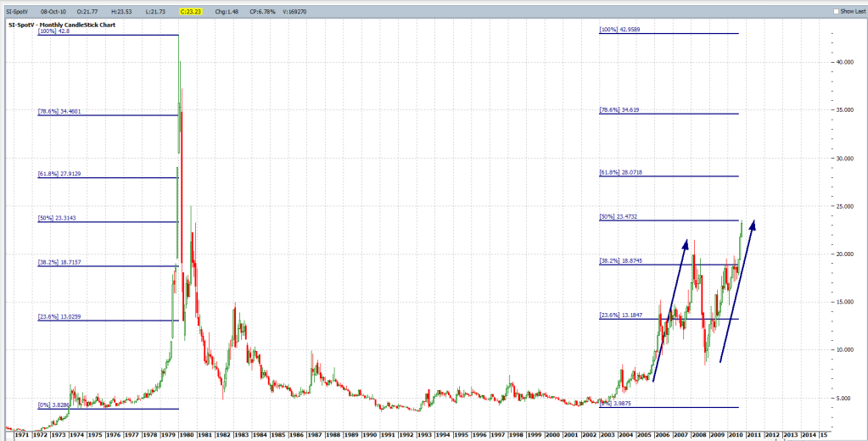Viewport: 868px width, 441px height.
Task: Select the [61.8%] 28.0718 Fibonacci label
Action: click(x=620, y=173)
